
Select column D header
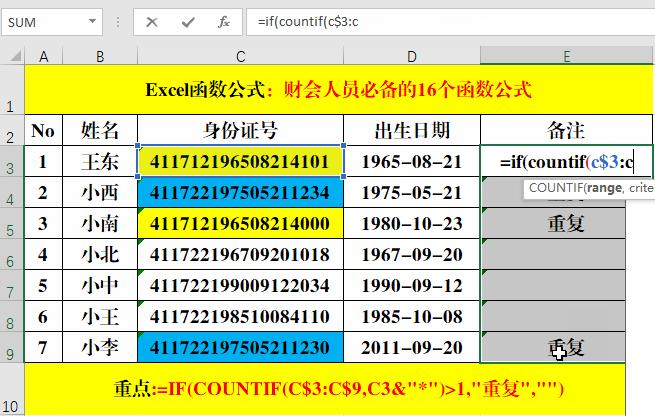point(411,56)
